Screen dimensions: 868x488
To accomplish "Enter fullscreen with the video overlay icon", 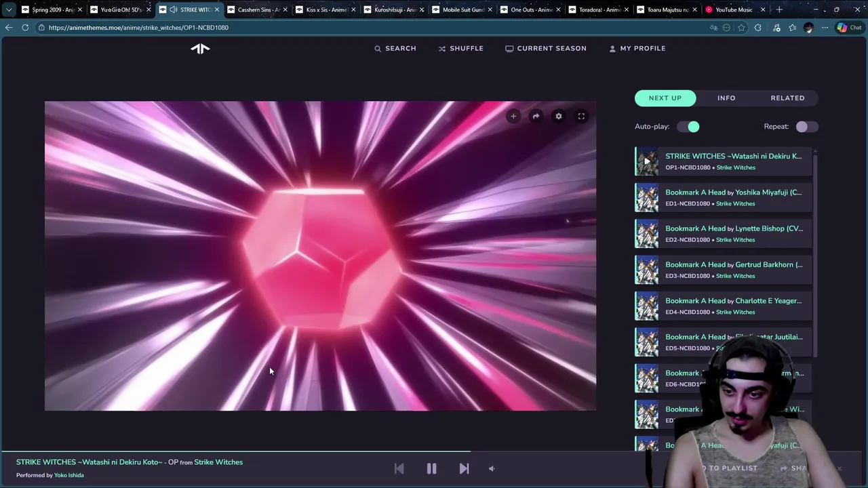I will click(x=581, y=117).
